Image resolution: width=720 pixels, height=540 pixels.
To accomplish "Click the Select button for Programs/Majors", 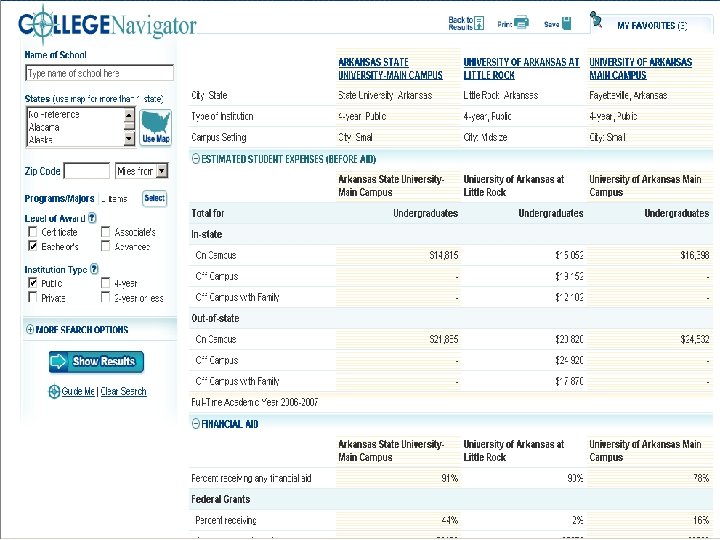I will (x=154, y=198).
